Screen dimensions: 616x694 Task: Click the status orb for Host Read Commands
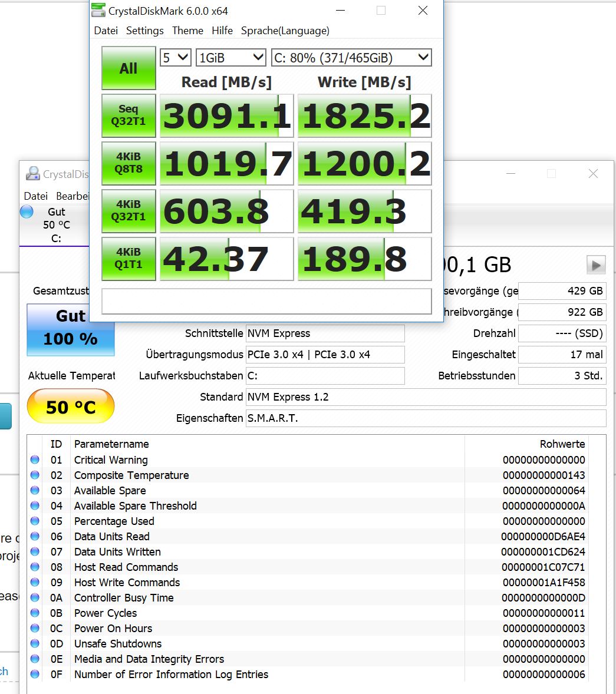35,567
